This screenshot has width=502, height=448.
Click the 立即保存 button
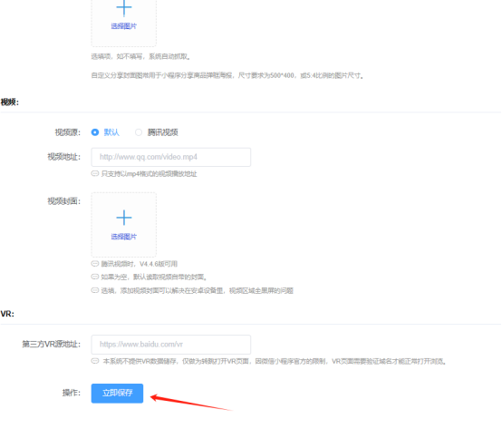tap(117, 394)
